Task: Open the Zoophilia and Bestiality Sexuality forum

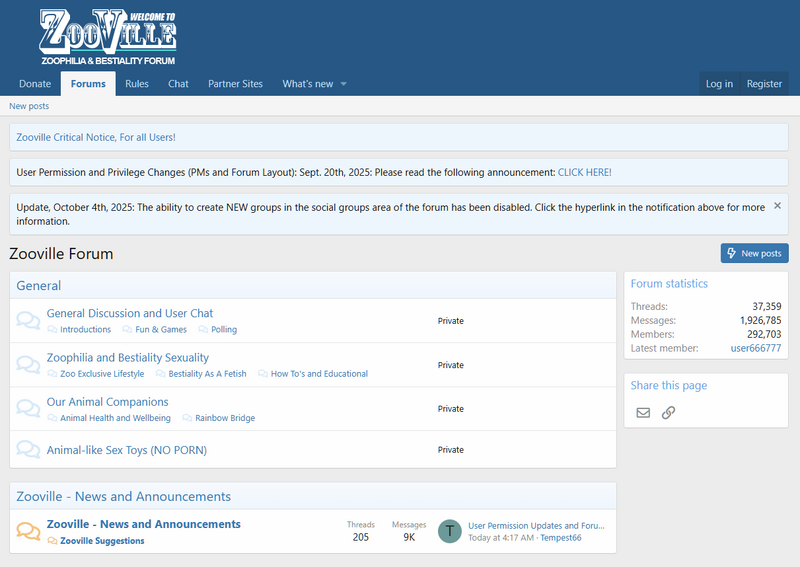Action: point(128,358)
